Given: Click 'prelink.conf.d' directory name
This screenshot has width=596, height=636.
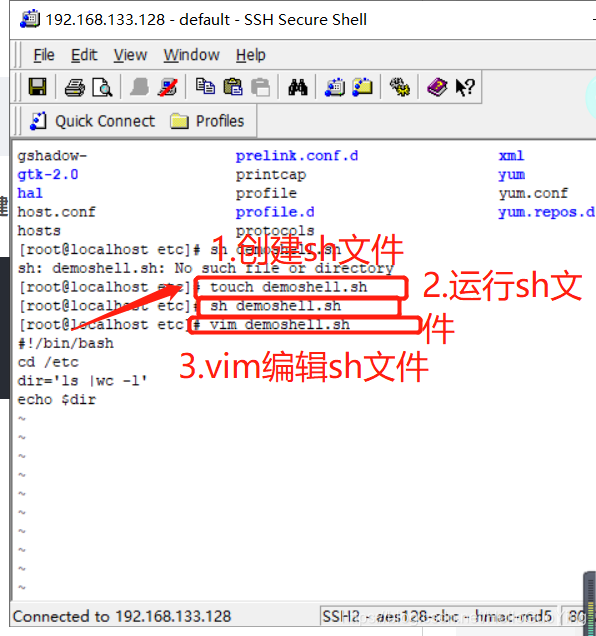Looking at the screenshot, I should (x=297, y=156).
